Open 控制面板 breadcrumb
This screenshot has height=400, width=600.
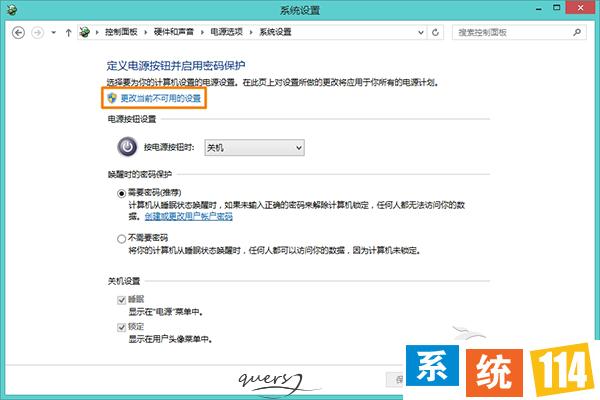(121, 32)
